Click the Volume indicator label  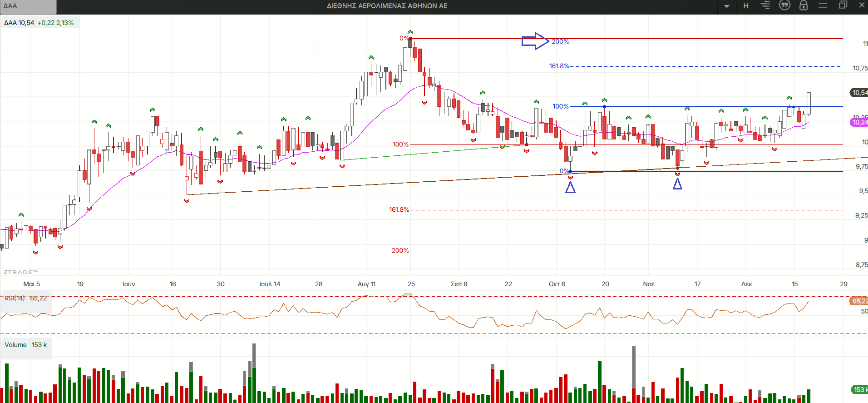25,345
